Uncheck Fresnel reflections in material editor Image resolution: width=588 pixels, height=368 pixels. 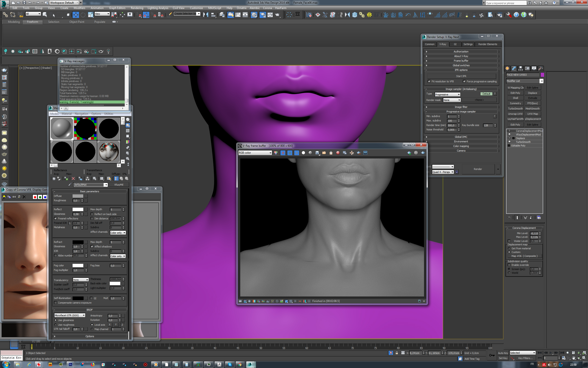[55, 218]
